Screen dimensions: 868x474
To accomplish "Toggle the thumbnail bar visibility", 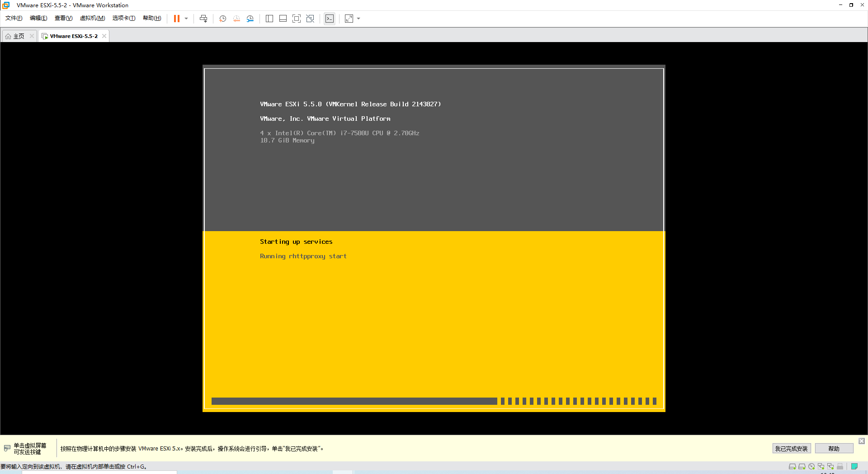I will pos(283,19).
